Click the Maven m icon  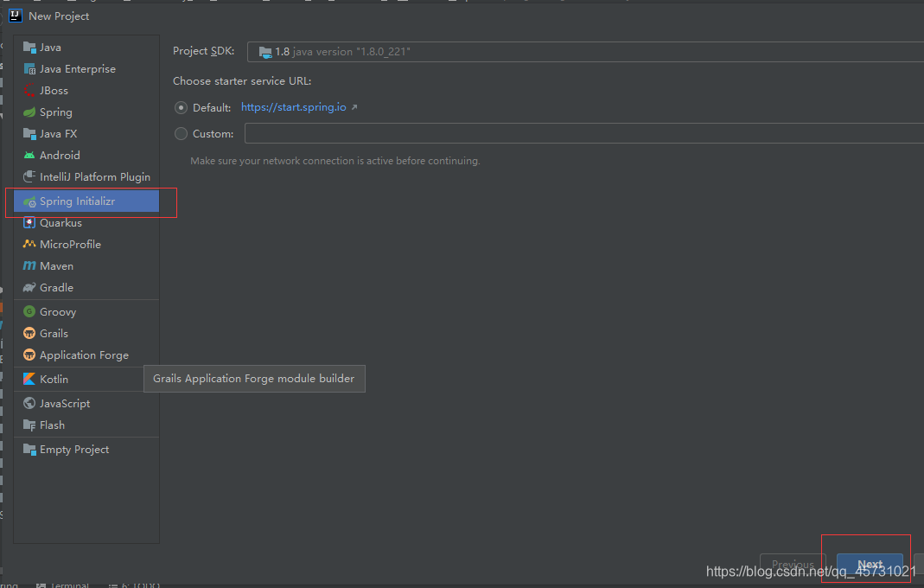tap(29, 266)
